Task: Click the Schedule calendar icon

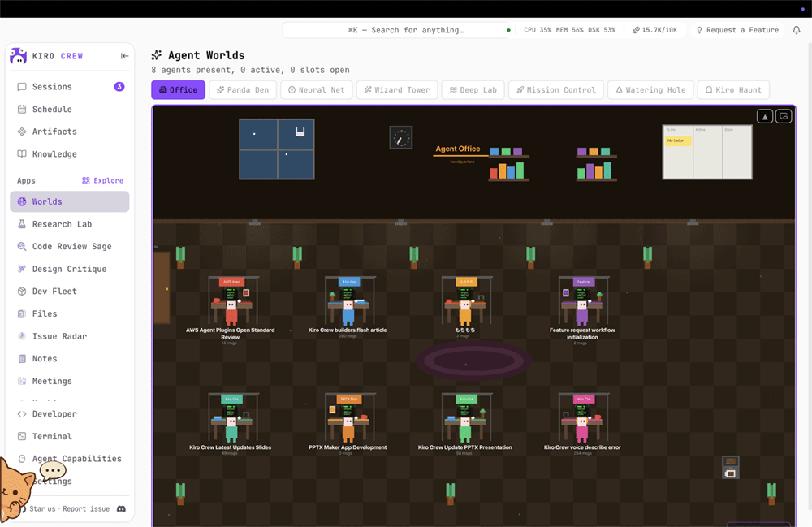Action: pos(22,110)
